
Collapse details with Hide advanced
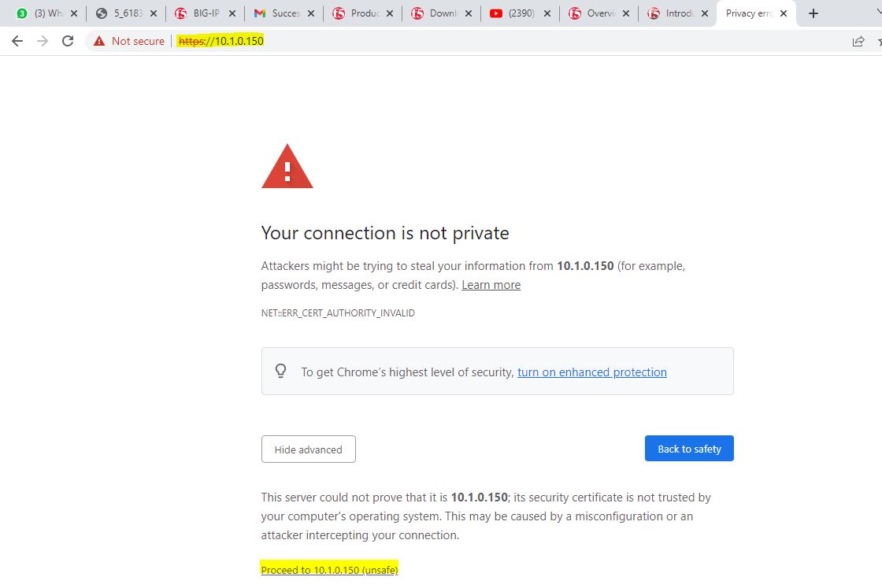click(308, 449)
